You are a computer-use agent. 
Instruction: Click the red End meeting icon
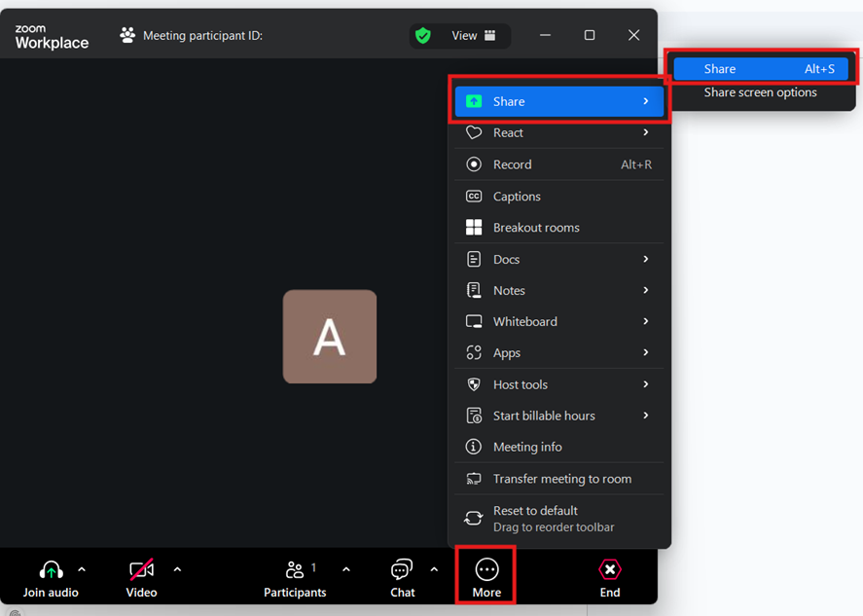pyautogui.click(x=610, y=570)
